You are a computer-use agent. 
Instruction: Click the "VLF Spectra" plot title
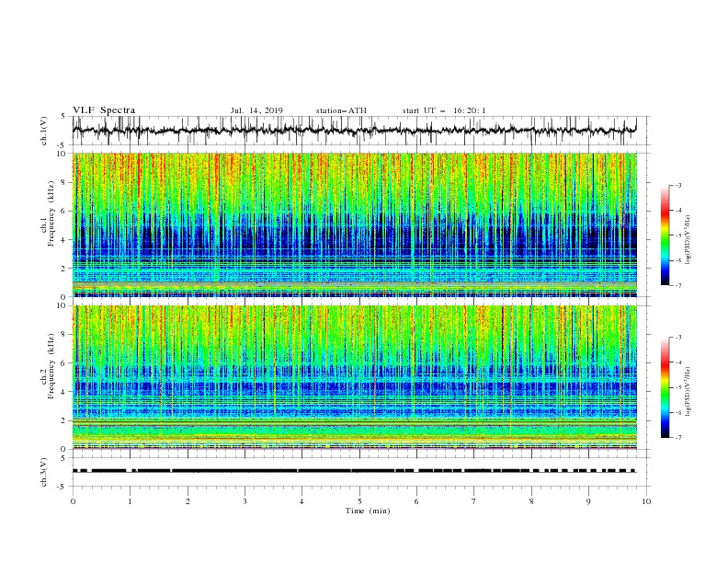point(104,110)
